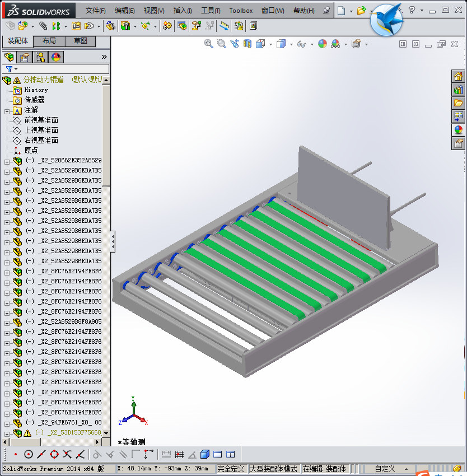The width and height of the screenshot is (467, 476).
Task: Toggle the Intersections snap icon
Action: tap(67, 455)
